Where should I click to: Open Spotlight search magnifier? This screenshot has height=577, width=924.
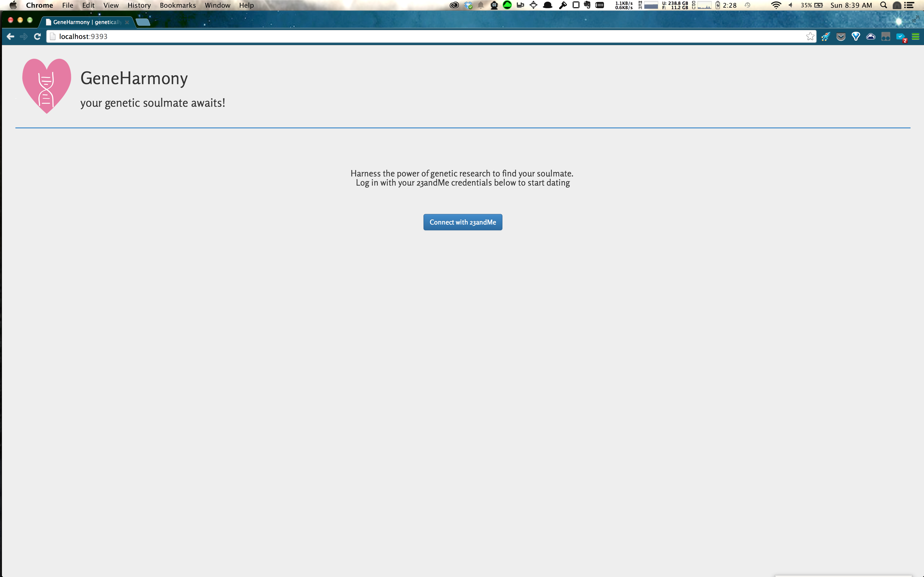tap(883, 5)
